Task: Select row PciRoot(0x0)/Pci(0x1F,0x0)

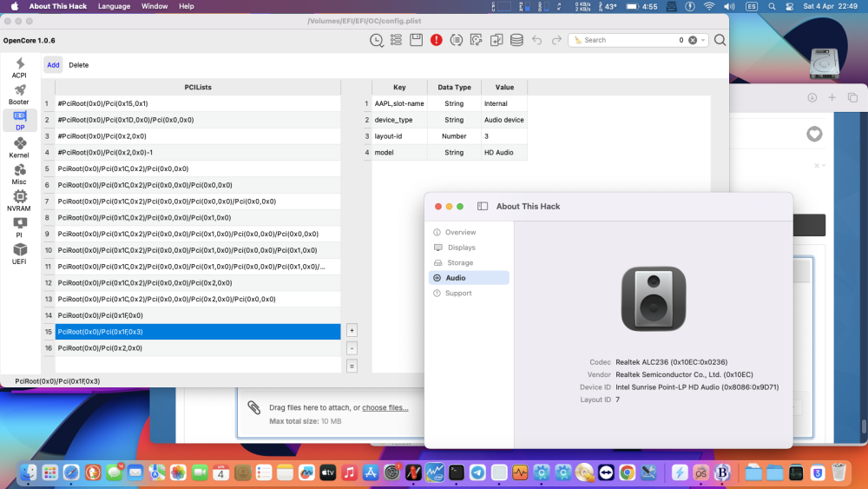Action: click(198, 315)
